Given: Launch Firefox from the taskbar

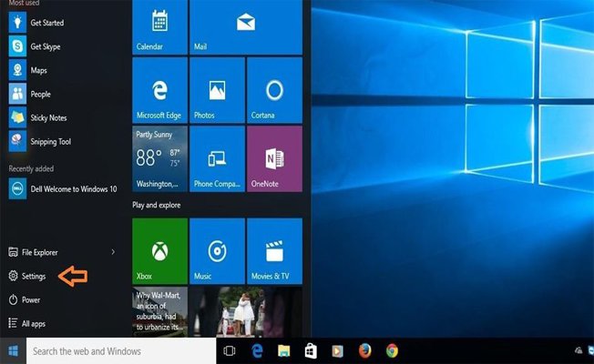Looking at the screenshot, I should pyautogui.click(x=364, y=351).
